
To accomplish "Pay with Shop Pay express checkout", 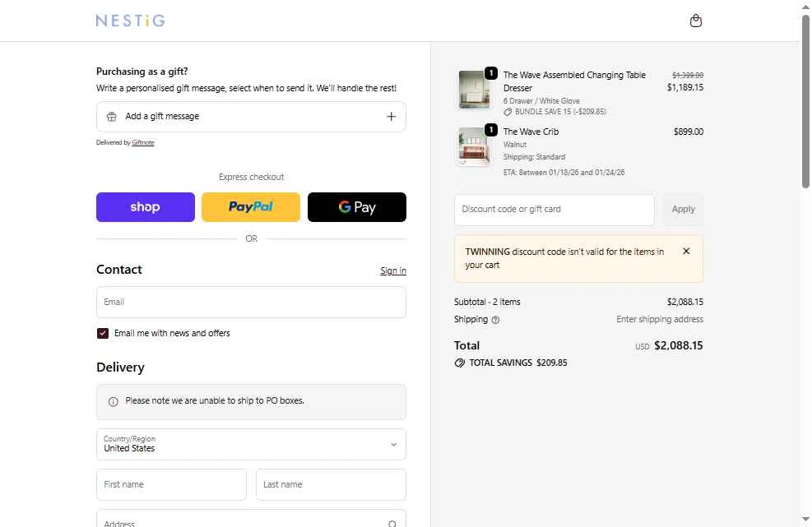I will pyautogui.click(x=146, y=207).
